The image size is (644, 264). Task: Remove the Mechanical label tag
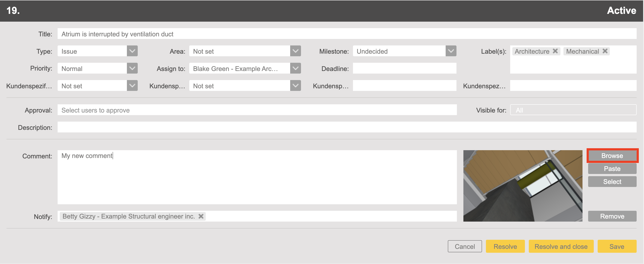(605, 51)
